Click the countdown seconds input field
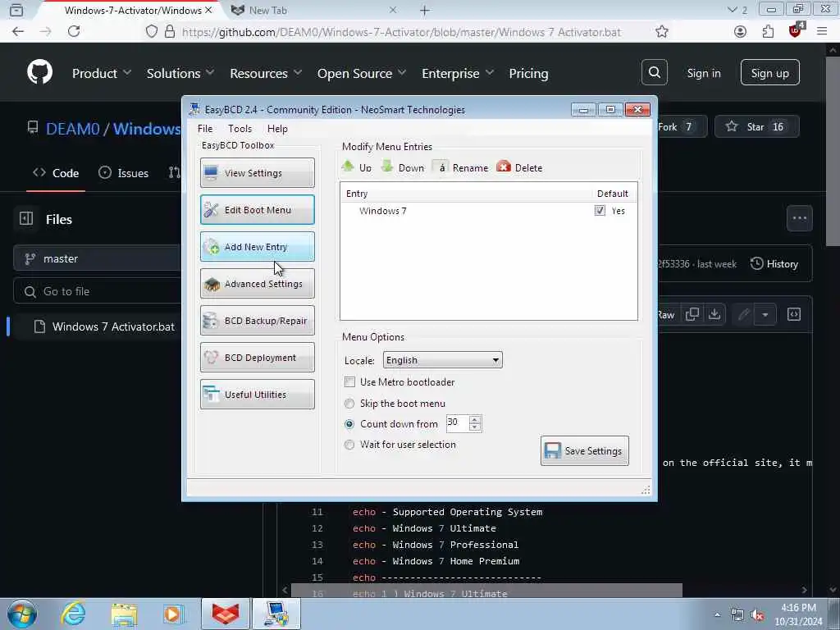 pos(457,423)
